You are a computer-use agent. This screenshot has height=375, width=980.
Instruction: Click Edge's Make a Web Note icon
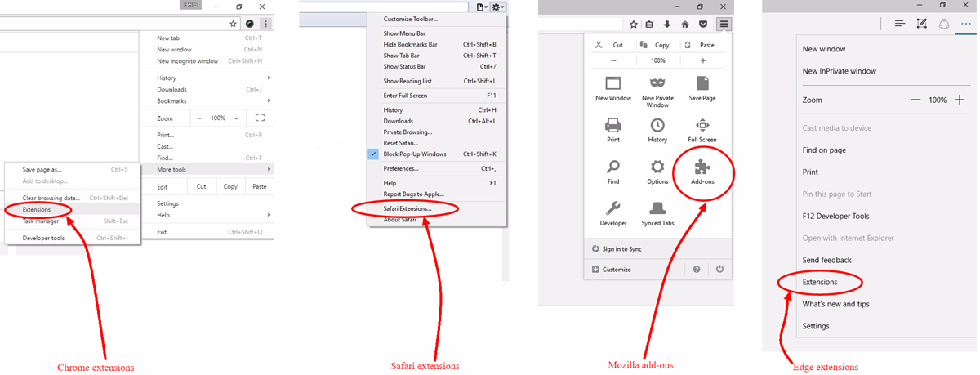click(x=922, y=25)
